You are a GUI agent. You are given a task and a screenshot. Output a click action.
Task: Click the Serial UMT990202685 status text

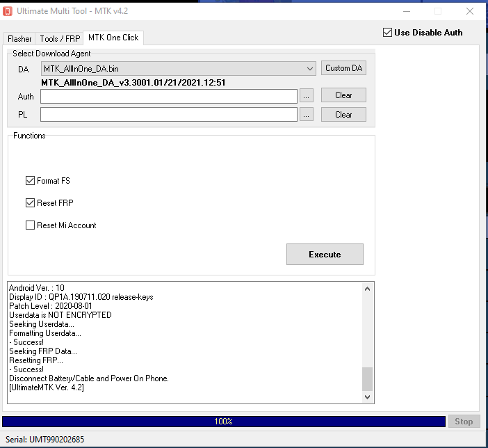(x=44, y=440)
